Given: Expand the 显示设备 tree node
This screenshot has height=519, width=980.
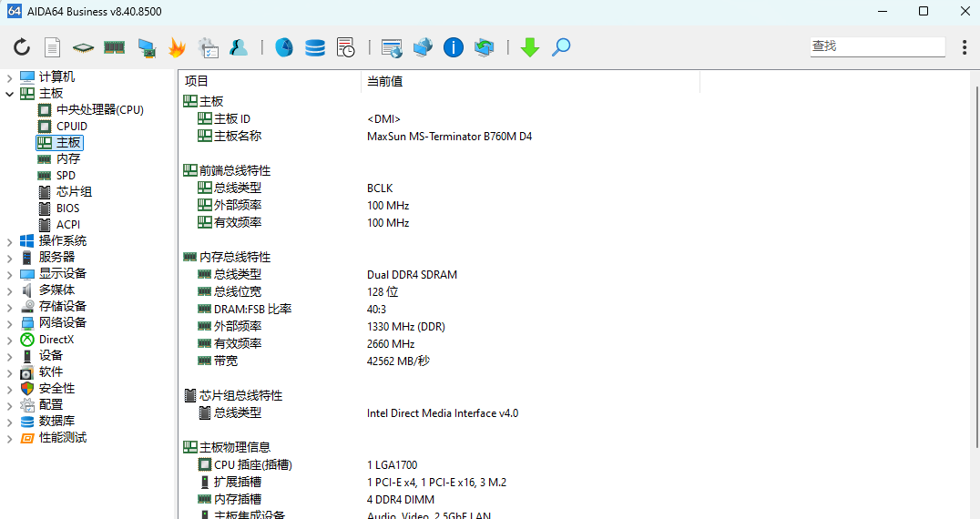Looking at the screenshot, I should coord(9,273).
